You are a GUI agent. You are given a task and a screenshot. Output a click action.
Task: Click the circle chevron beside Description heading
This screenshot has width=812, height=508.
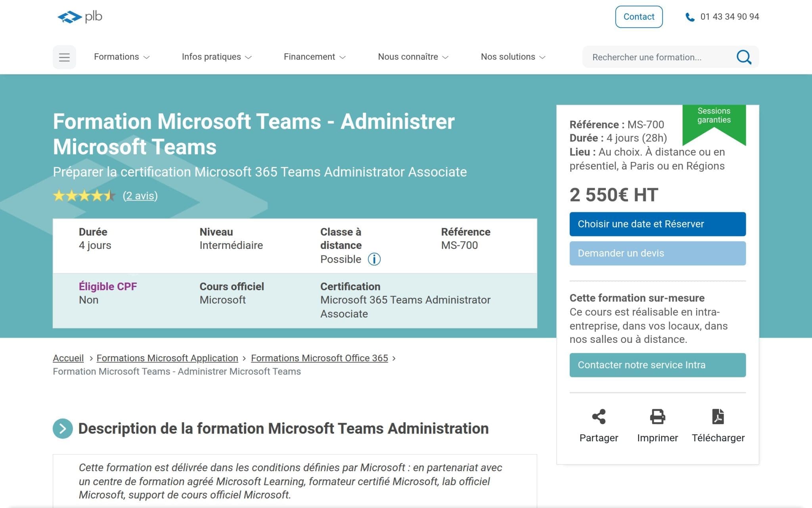(x=63, y=429)
